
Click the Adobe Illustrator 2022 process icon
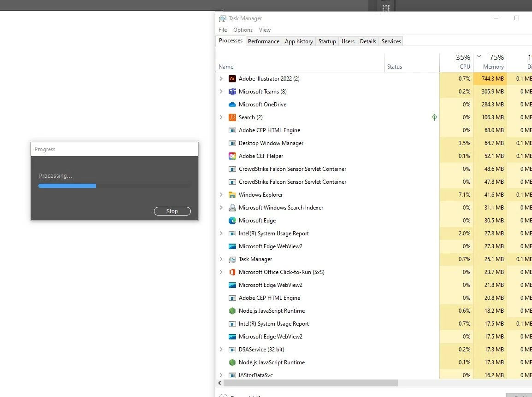[232, 79]
